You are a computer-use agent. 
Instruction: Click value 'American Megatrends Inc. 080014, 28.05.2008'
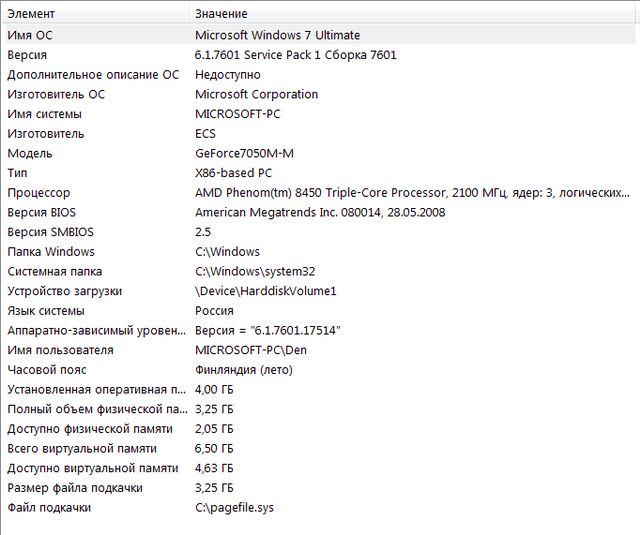[x=320, y=213]
